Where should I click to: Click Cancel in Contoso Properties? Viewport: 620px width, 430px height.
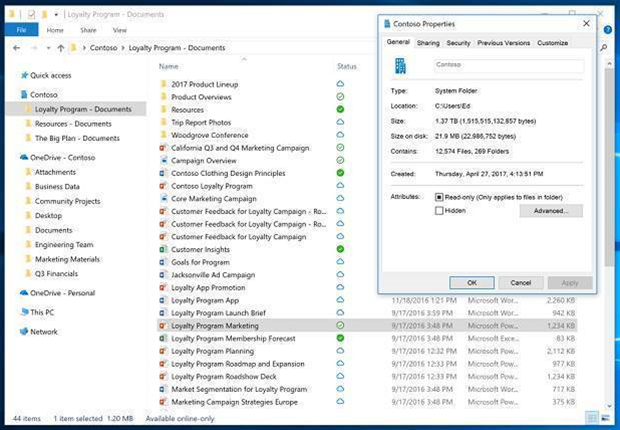[x=520, y=283]
